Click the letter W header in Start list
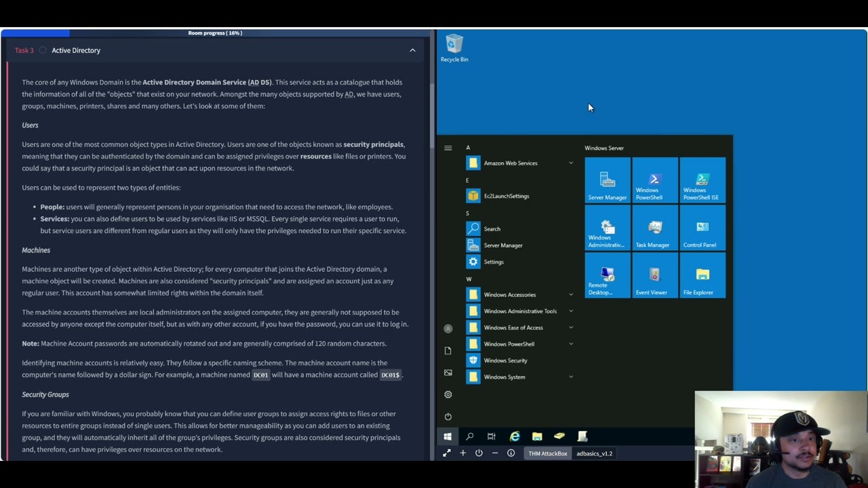Image resolution: width=868 pixels, height=488 pixels. click(469, 279)
